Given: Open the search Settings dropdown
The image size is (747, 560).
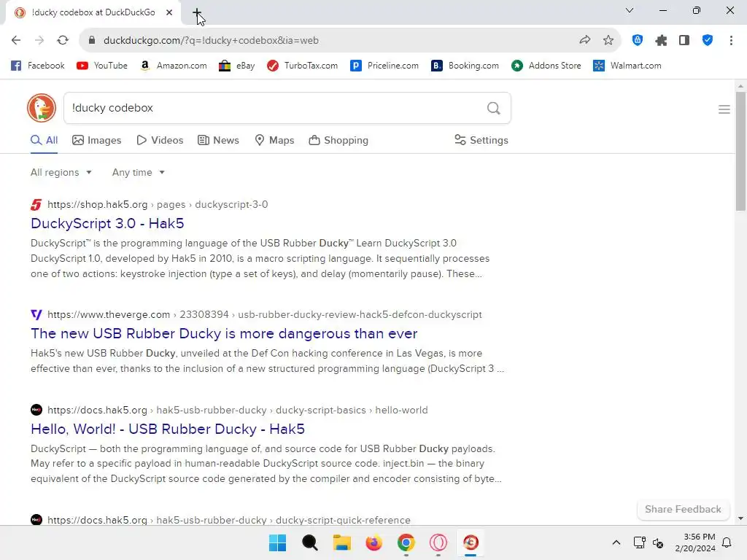Looking at the screenshot, I should tap(481, 141).
